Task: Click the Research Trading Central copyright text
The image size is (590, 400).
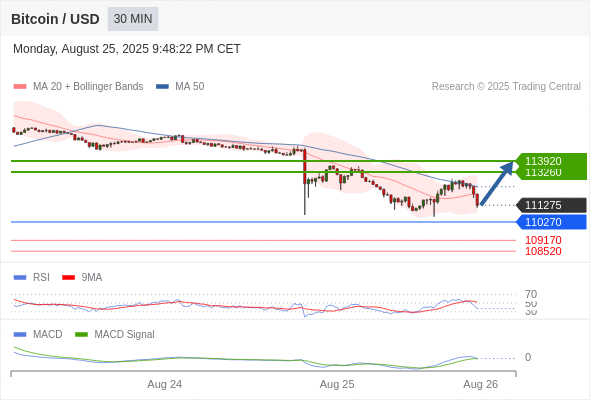Action: pos(506,87)
